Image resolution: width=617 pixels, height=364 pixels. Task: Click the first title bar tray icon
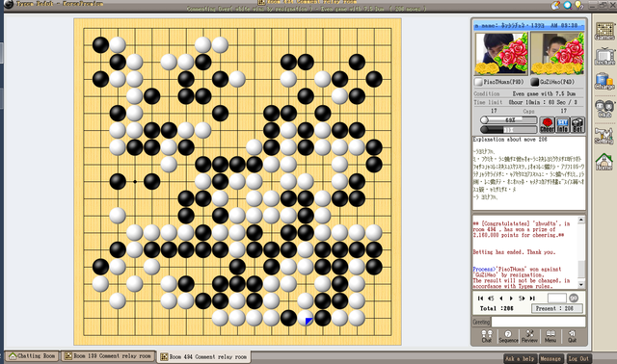555,5
